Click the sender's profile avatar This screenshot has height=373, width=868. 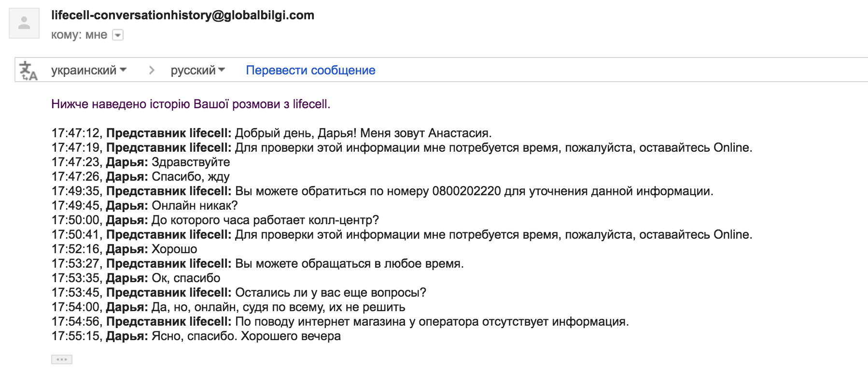click(x=24, y=23)
